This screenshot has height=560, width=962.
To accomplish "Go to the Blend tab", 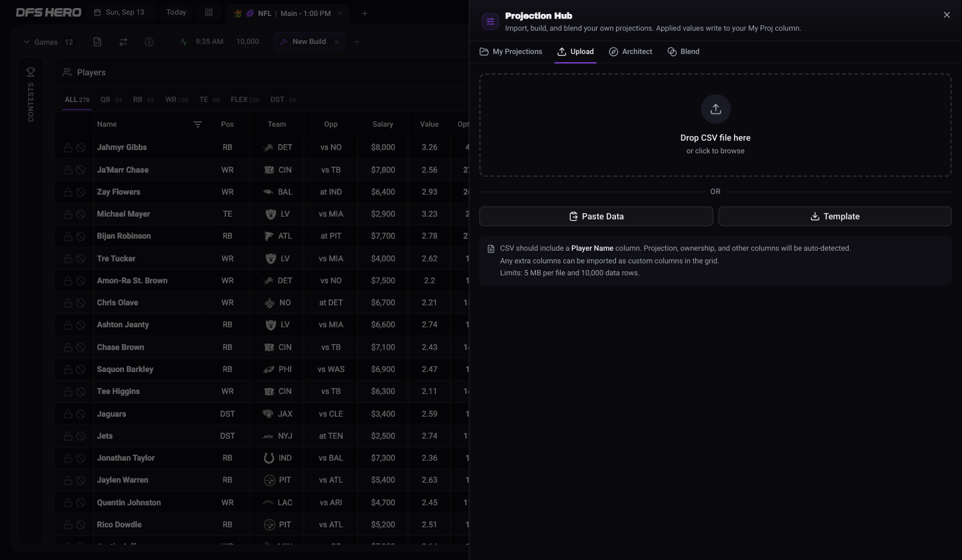I will [x=683, y=51].
